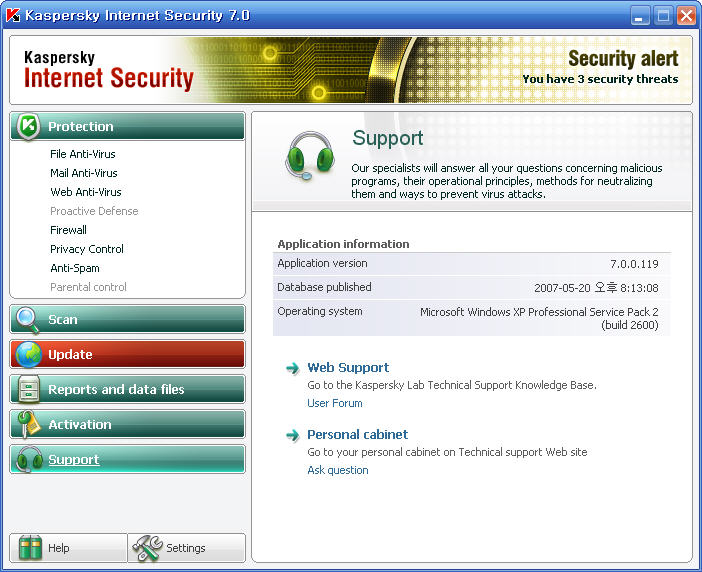Click the Security alert banner text

click(x=623, y=59)
